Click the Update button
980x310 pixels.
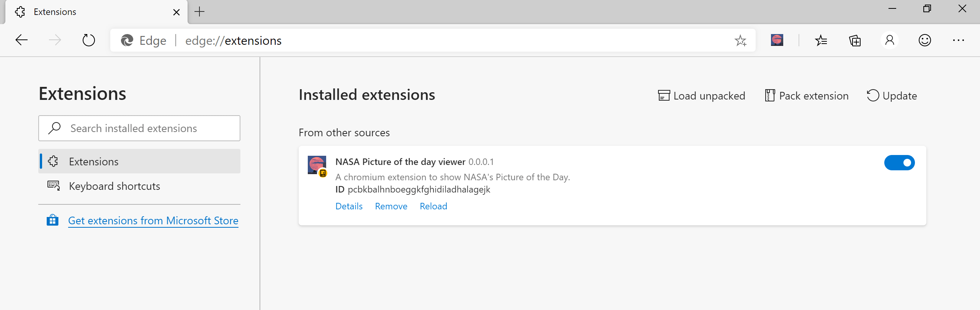(892, 96)
